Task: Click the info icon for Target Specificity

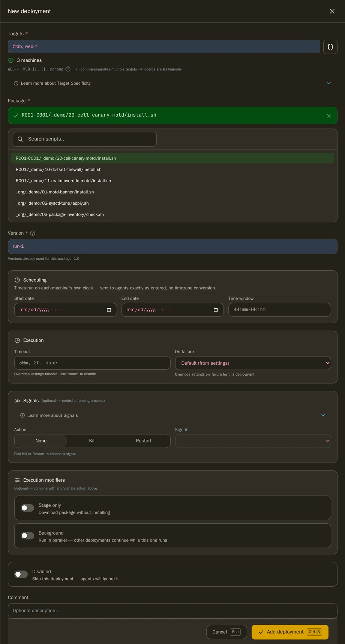Action: (16, 83)
